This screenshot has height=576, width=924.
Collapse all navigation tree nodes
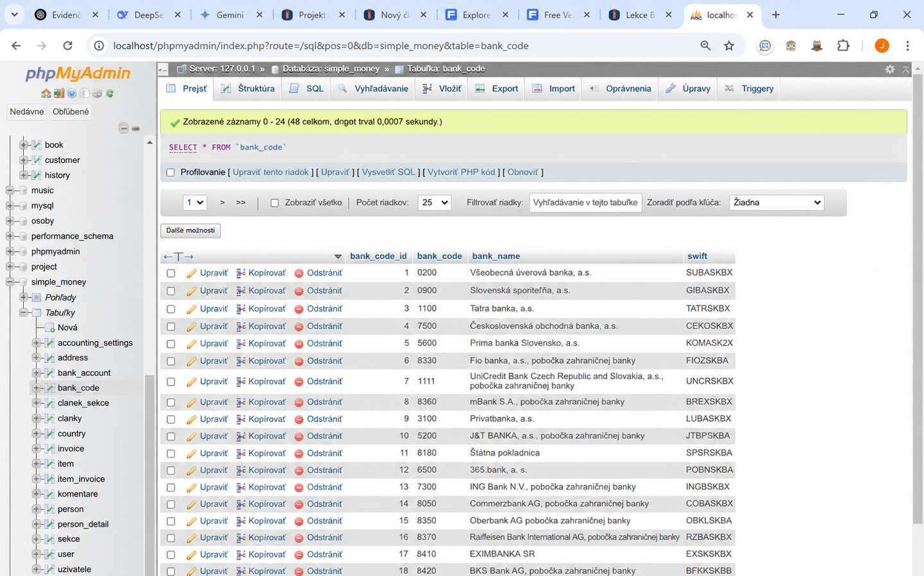(x=123, y=128)
